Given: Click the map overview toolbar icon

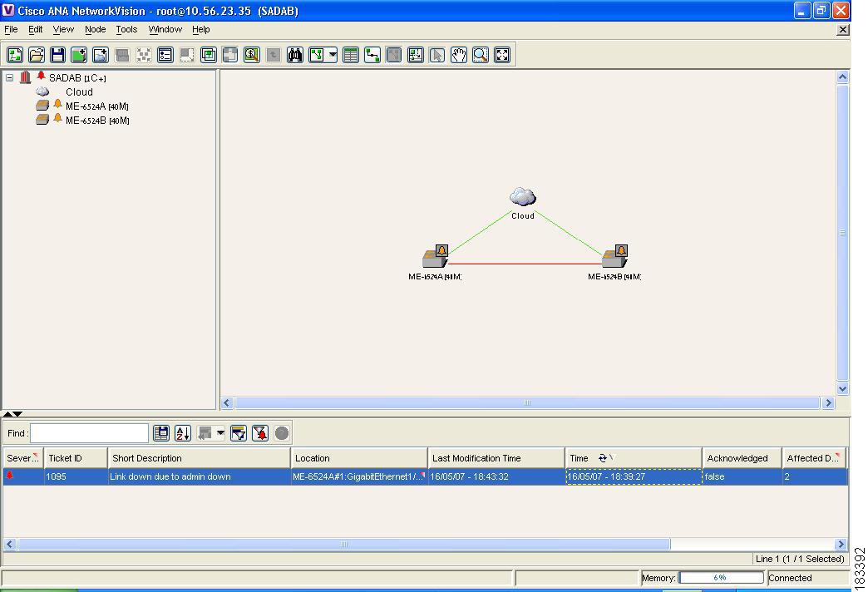Looking at the screenshot, I should coord(416,55).
